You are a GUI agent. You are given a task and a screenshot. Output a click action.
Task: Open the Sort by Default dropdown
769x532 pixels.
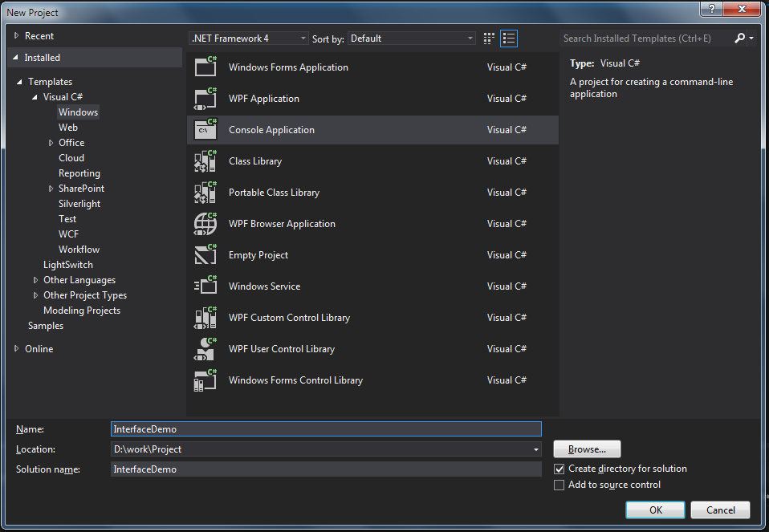click(412, 39)
